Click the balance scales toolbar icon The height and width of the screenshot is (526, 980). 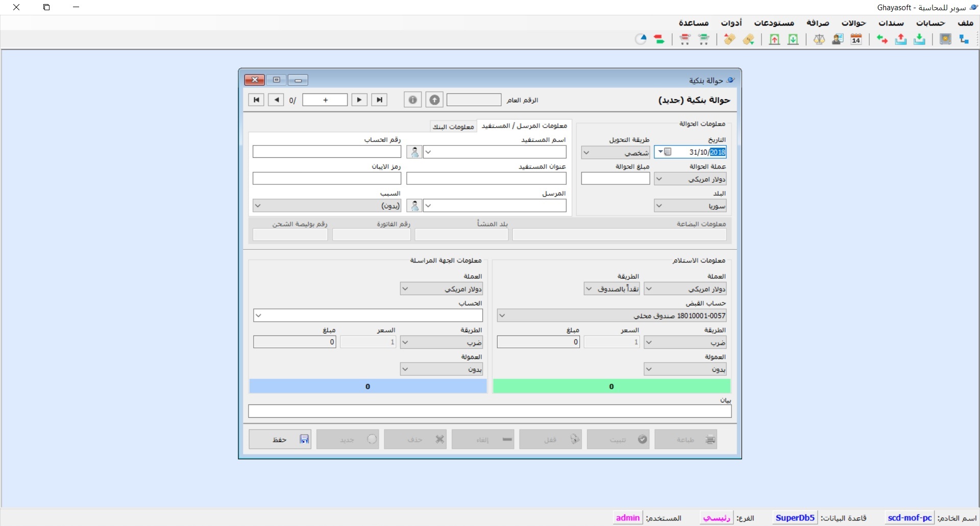pyautogui.click(x=819, y=39)
